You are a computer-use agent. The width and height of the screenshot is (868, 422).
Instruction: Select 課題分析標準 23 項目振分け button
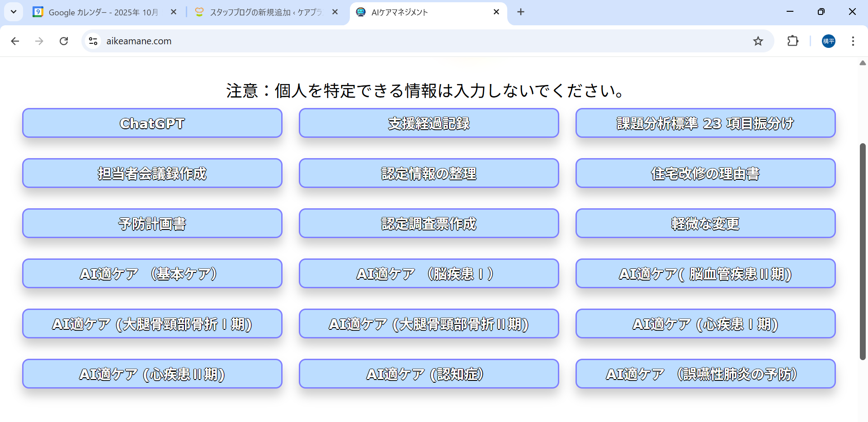tap(705, 123)
